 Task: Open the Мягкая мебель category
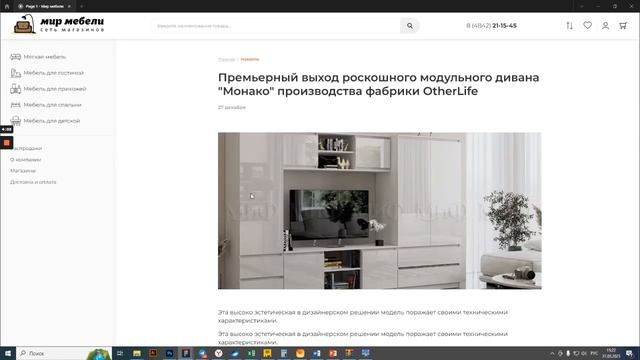click(44, 57)
